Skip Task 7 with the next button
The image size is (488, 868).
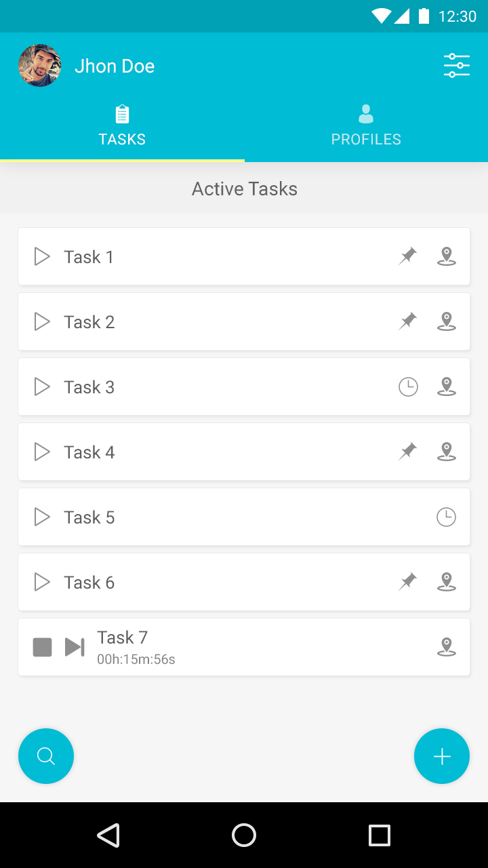coord(75,647)
